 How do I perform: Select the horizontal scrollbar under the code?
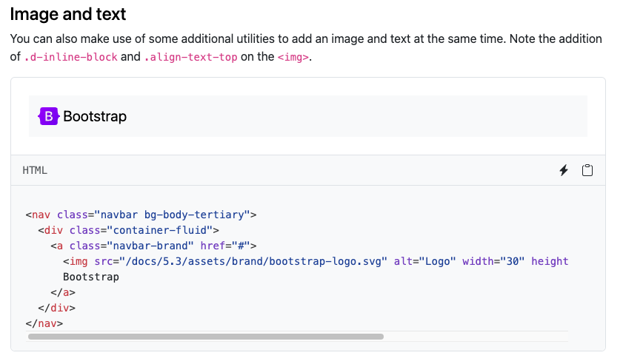(206, 337)
